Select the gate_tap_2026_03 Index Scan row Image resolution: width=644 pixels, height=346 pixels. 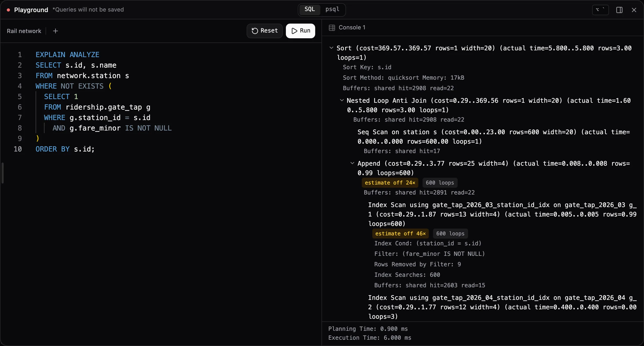(502, 214)
